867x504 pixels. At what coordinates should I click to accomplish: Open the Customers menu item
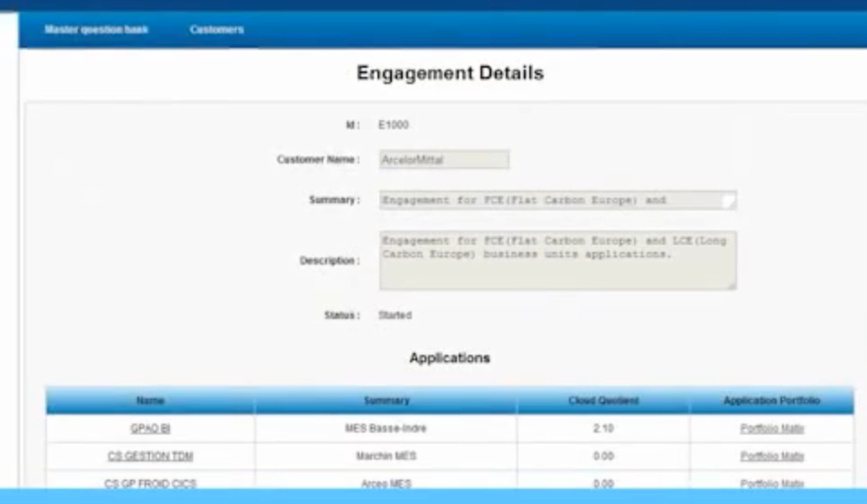point(217,30)
